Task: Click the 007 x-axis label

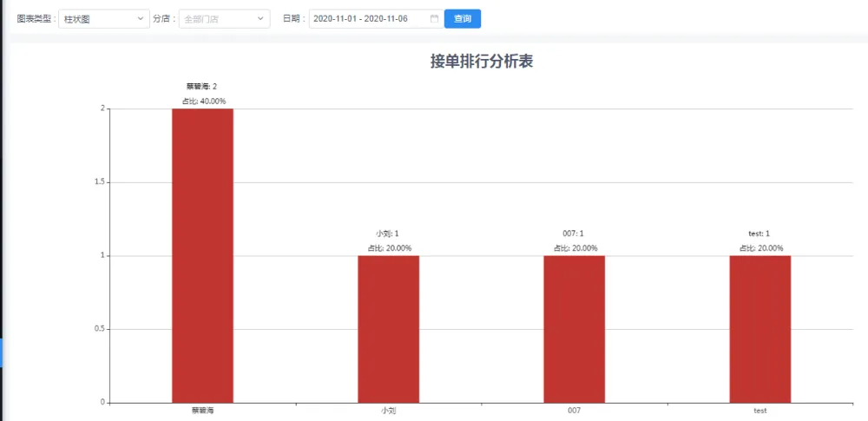Action: click(574, 411)
